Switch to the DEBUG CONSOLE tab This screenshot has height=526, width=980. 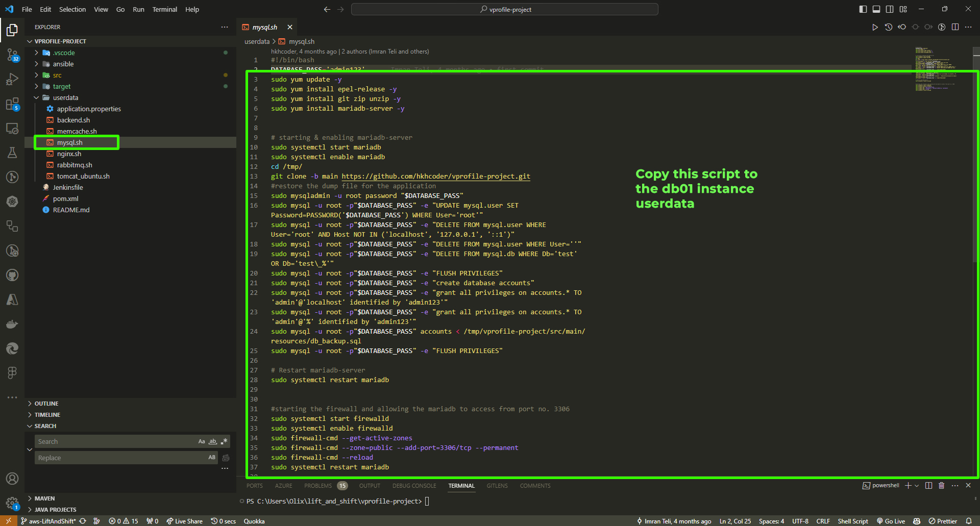(x=414, y=486)
